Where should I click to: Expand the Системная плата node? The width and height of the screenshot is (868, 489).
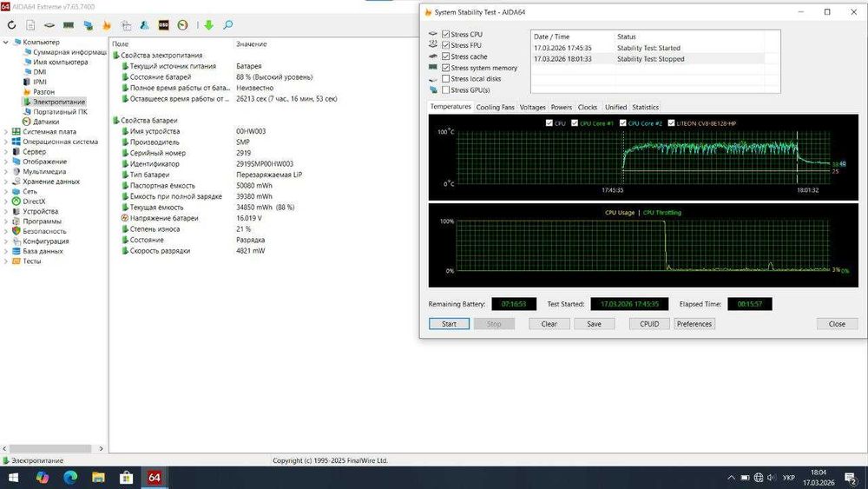[x=5, y=132]
